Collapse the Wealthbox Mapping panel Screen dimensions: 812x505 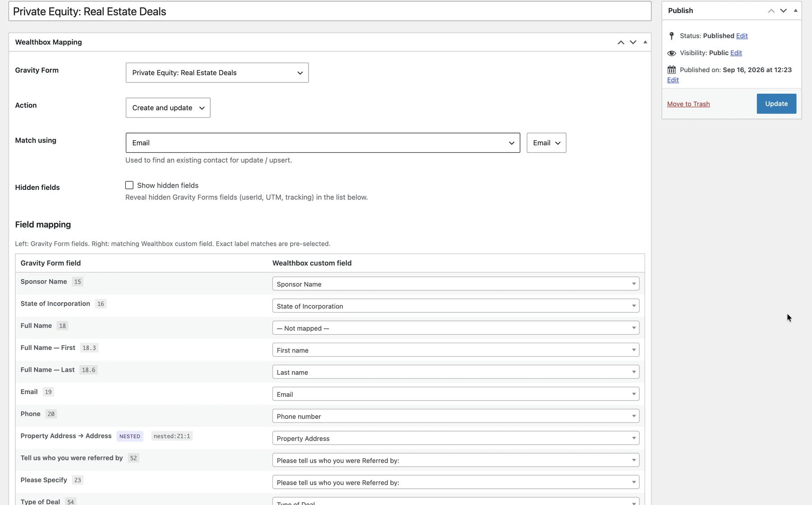point(645,42)
